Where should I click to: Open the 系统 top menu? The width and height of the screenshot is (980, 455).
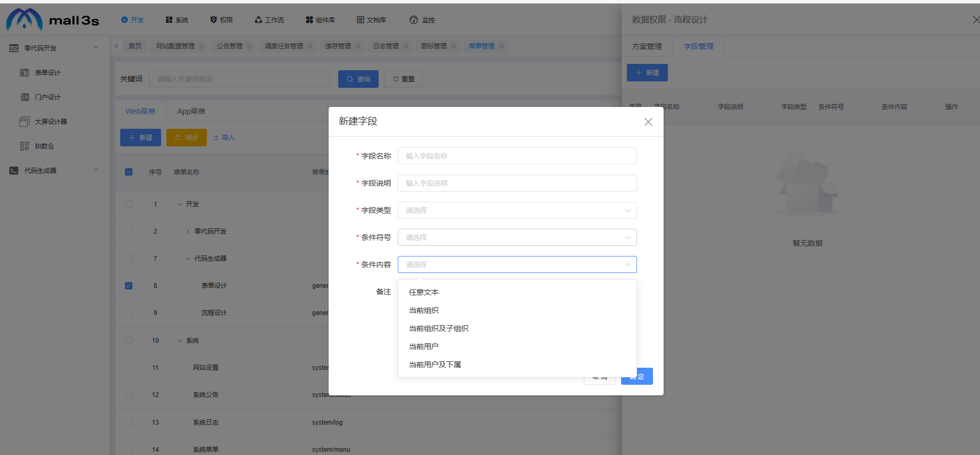(x=177, y=20)
